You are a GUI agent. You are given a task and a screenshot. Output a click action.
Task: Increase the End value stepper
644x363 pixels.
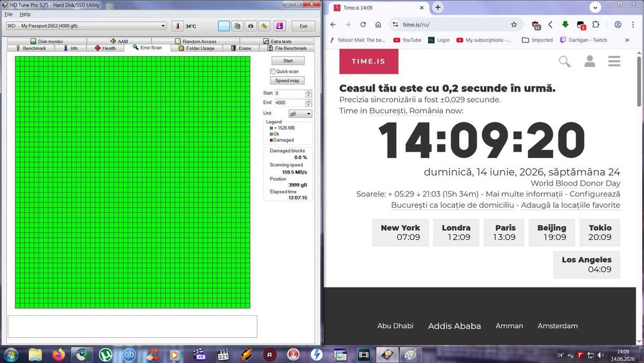click(308, 101)
